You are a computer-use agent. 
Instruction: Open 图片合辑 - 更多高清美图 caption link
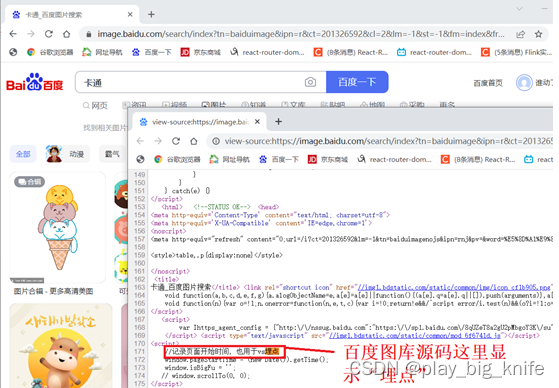[x=53, y=291]
